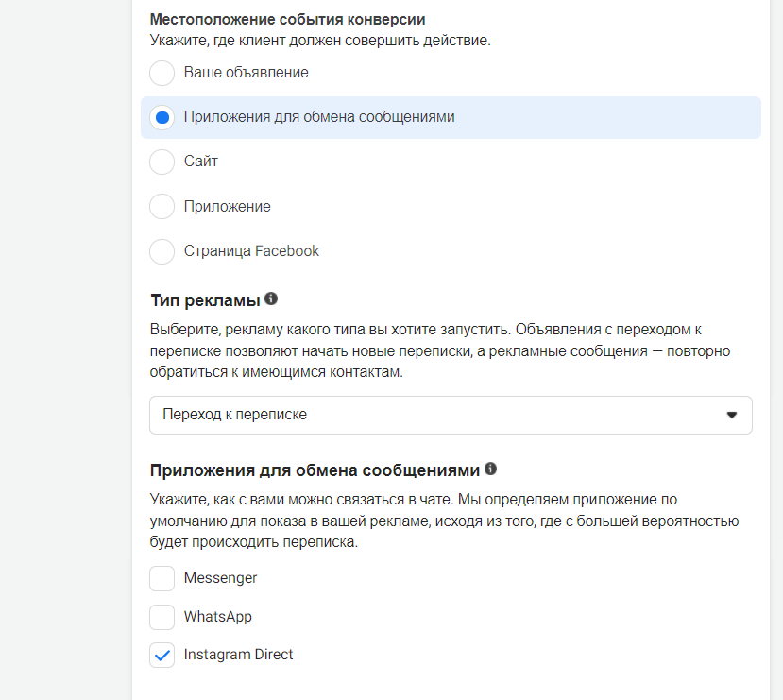
Task: Click inside the "Переход к переписке" field
Action: coord(378,415)
